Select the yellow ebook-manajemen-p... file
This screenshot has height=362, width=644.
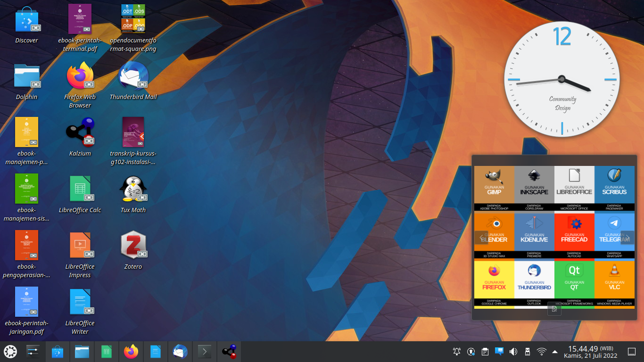click(26, 140)
